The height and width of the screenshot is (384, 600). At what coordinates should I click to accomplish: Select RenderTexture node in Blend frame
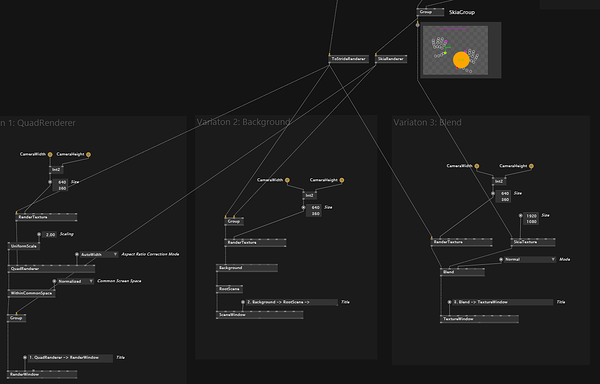461,242
